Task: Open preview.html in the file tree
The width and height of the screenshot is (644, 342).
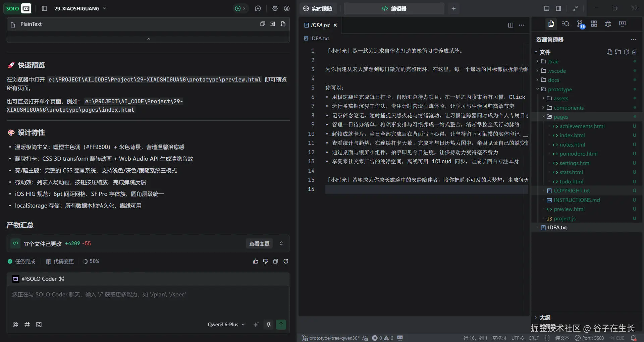Action: (x=569, y=209)
